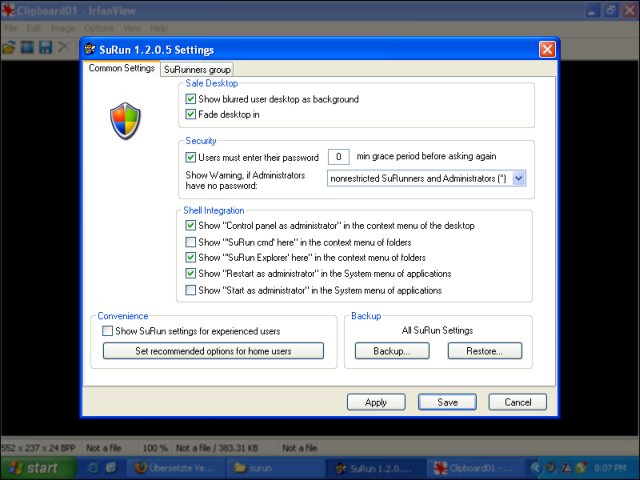This screenshot has width=640, height=480.
Task: Open the Options menu in IrfanView
Action: point(99,28)
